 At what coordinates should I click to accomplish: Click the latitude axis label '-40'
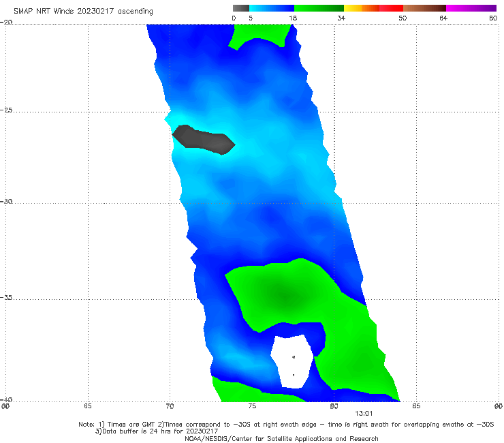coord(6,399)
